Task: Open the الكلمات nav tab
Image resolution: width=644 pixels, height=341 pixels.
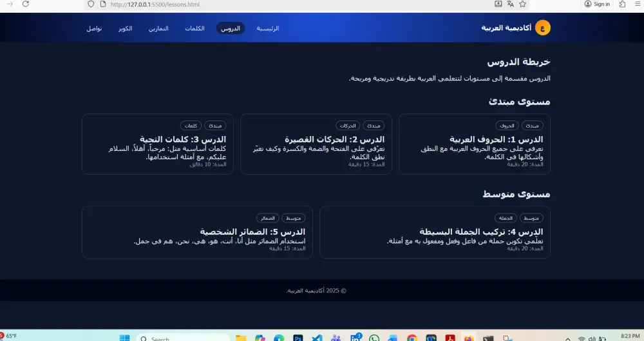Action: coord(194,28)
